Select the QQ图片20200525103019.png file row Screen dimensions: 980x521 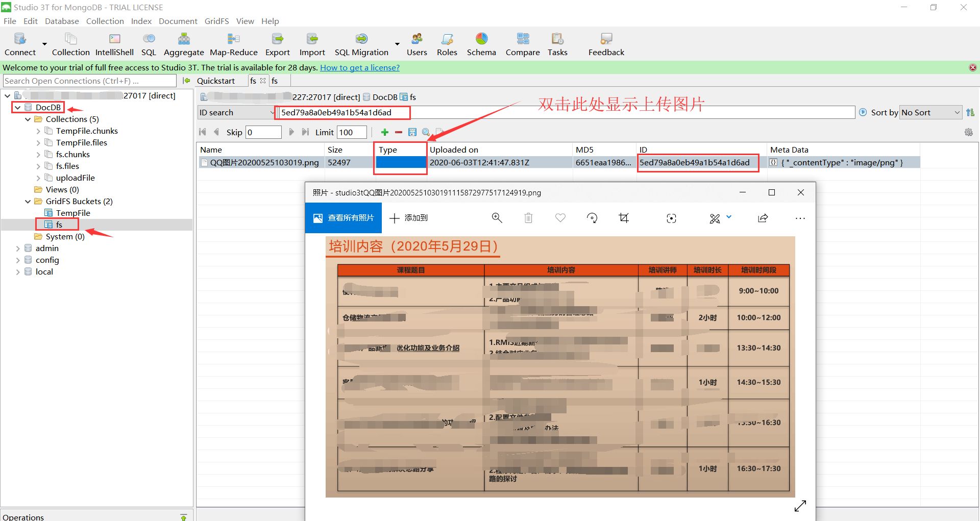click(x=558, y=162)
